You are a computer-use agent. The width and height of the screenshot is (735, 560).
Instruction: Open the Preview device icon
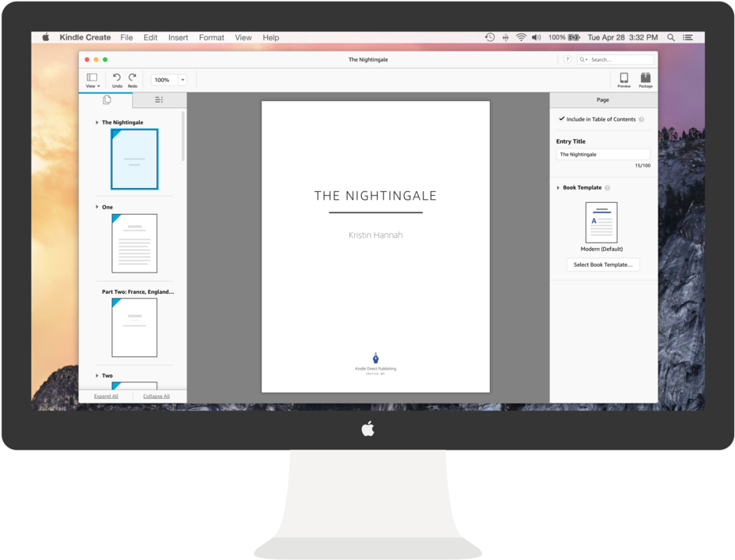coord(624,77)
